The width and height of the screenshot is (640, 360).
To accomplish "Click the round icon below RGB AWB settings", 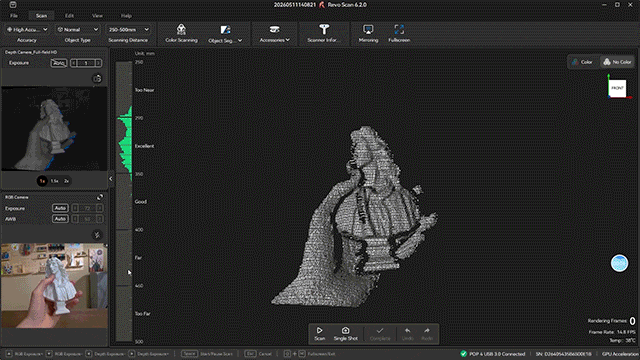I will pyautogui.click(x=97, y=235).
